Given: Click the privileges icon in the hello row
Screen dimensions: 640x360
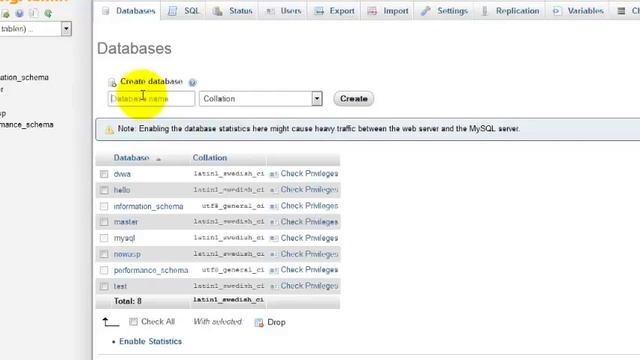Looking at the screenshot, I should click(274, 190).
